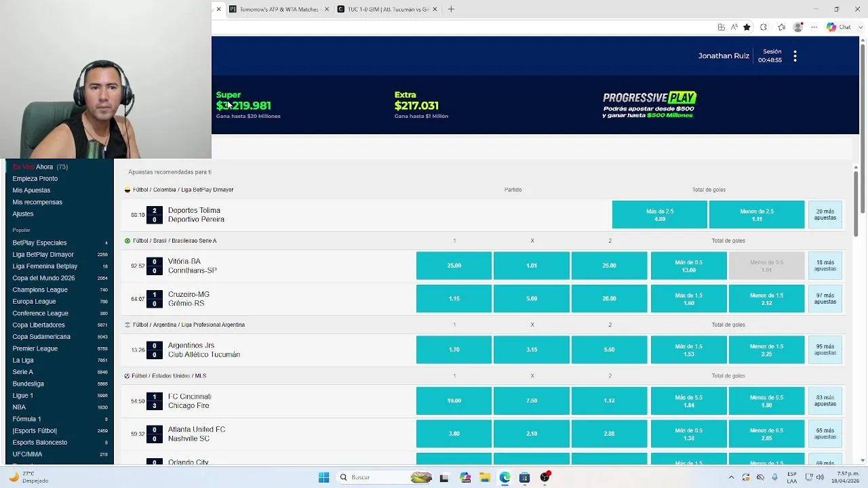Select Copa del Mundo 2026 category
The width and height of the screenshot is (868, 488).
click(60, 278)
